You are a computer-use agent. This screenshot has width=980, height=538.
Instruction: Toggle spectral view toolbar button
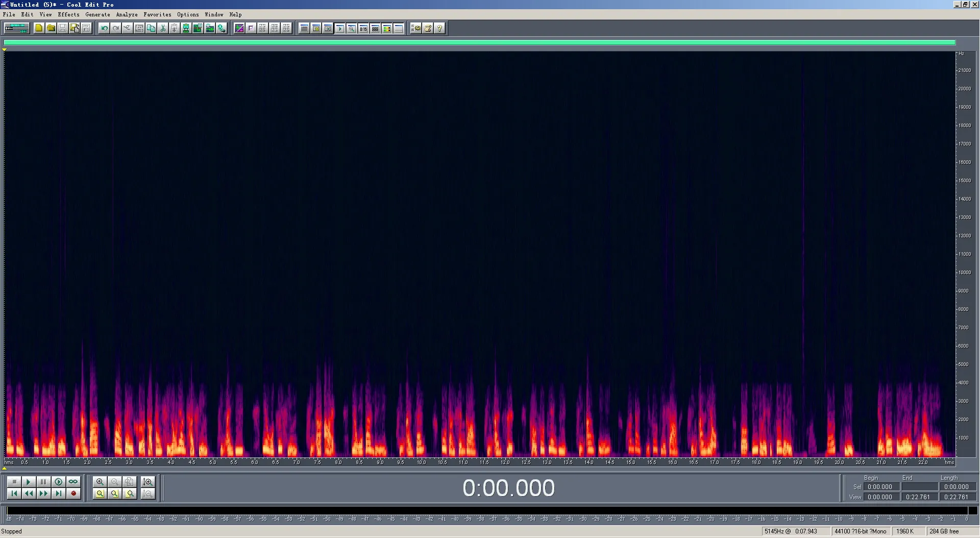tap(239, 28)
